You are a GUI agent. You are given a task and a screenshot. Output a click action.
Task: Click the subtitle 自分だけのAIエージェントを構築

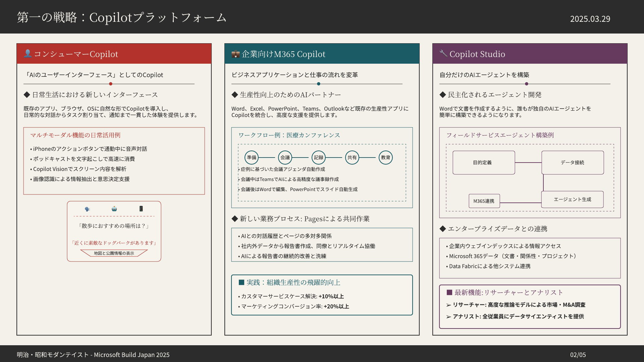[484, 75]
